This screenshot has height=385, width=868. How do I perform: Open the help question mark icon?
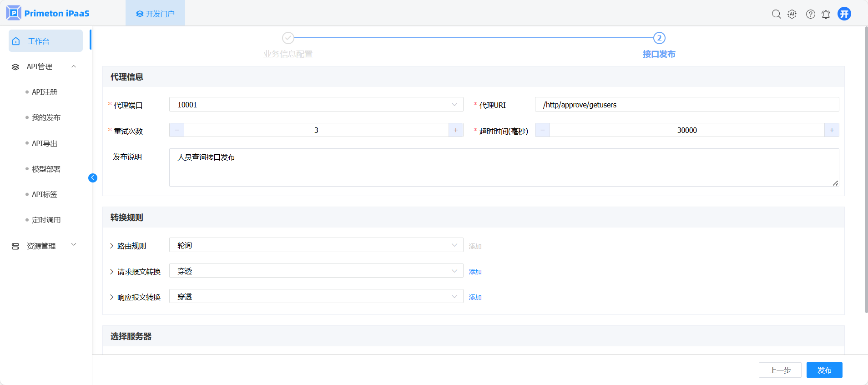point(810,14)
